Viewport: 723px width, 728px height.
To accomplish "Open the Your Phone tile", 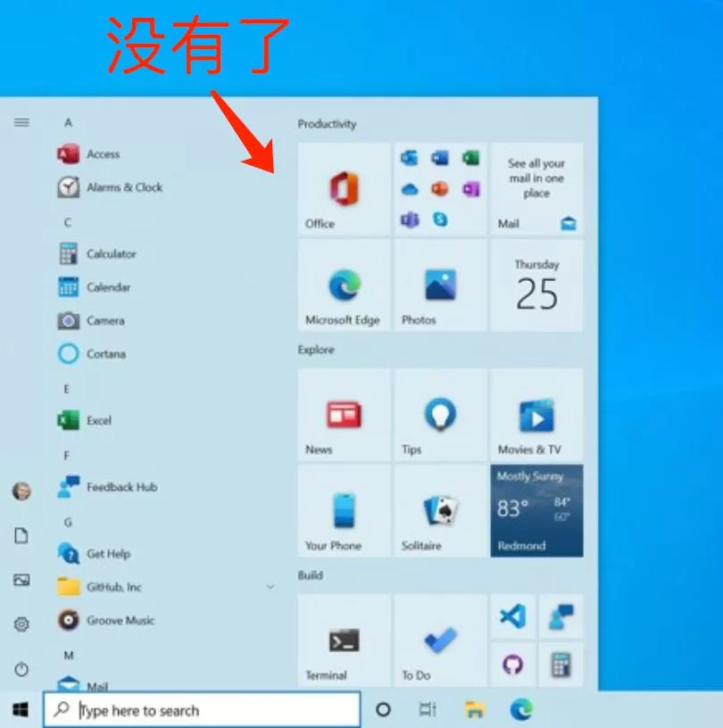I will pyautogui.click(x=344, y=510).
